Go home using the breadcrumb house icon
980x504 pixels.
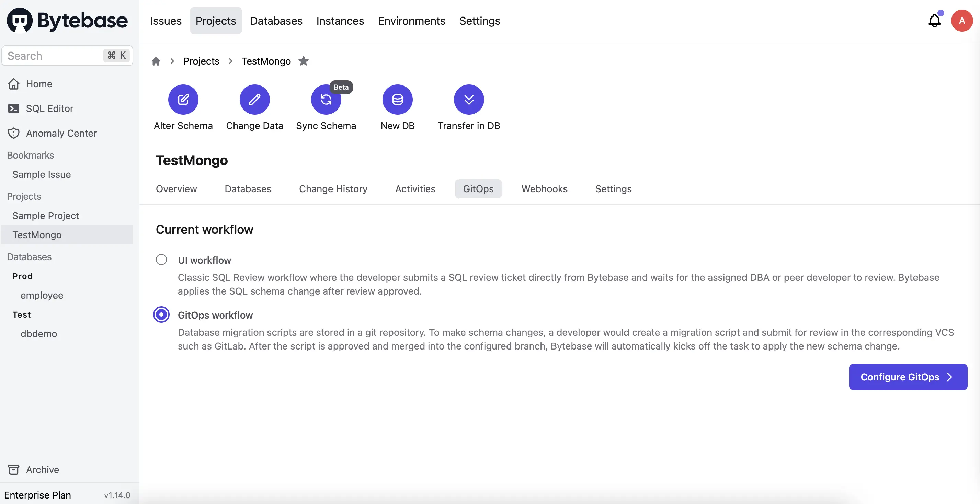(x=156, y=61)
